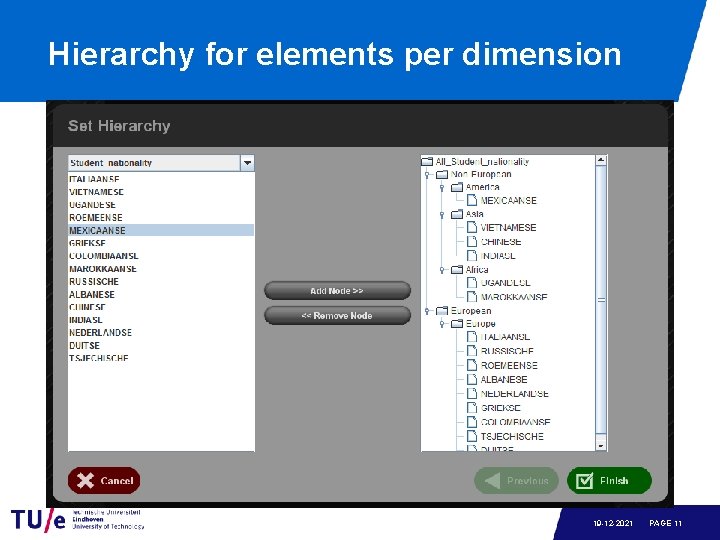Collapse the Non_European tree node handle
Screen dimensions: 720x540
427,174
